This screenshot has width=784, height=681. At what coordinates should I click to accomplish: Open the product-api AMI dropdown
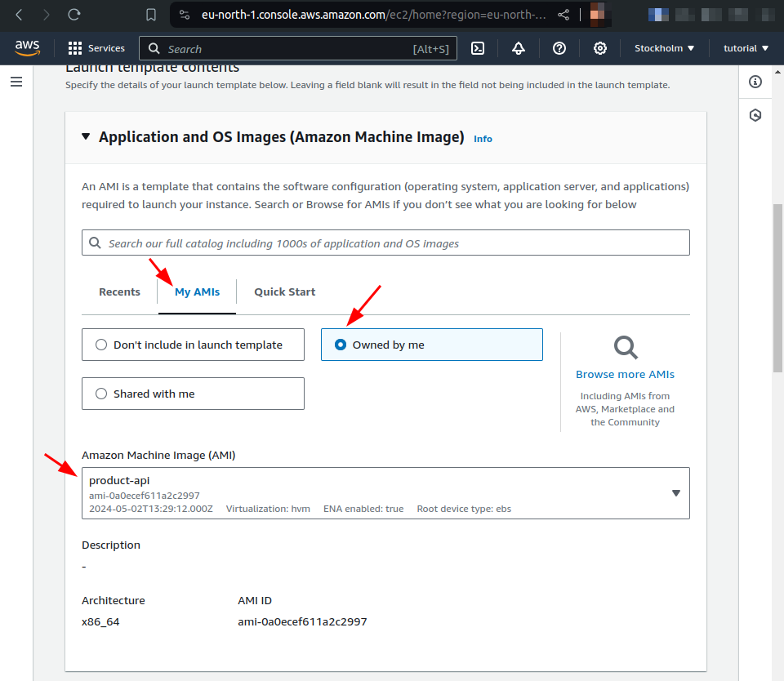click(385, 493)
